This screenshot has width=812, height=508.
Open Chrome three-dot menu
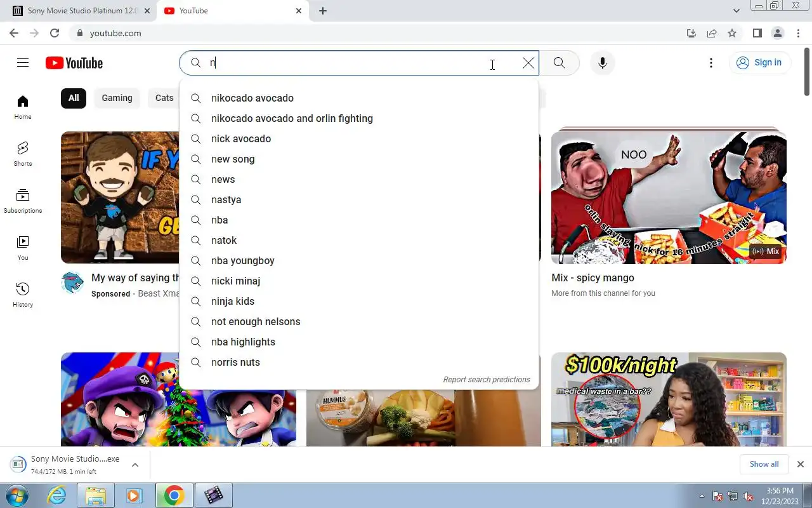798,33
